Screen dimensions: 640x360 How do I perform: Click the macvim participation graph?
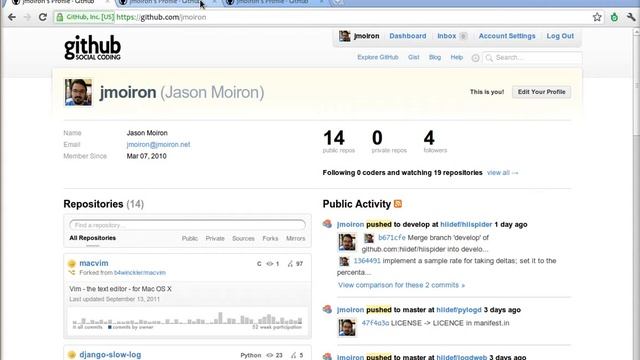click(187, 321)
